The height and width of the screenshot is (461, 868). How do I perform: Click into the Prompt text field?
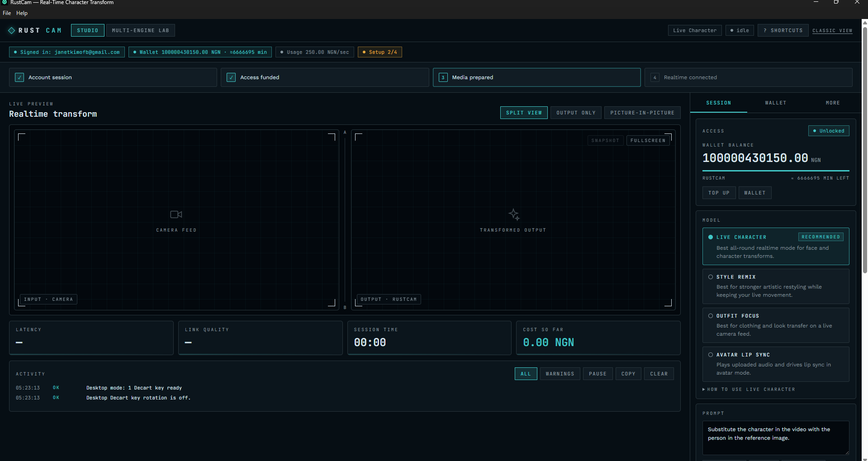coord(775,437)
